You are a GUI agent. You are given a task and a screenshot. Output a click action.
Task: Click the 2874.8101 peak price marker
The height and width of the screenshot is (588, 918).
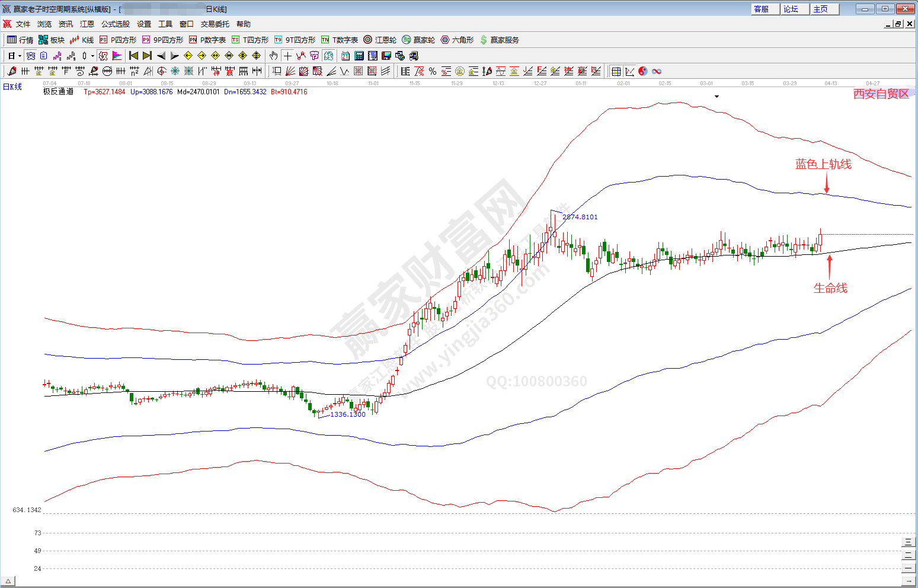coord(580,217)
